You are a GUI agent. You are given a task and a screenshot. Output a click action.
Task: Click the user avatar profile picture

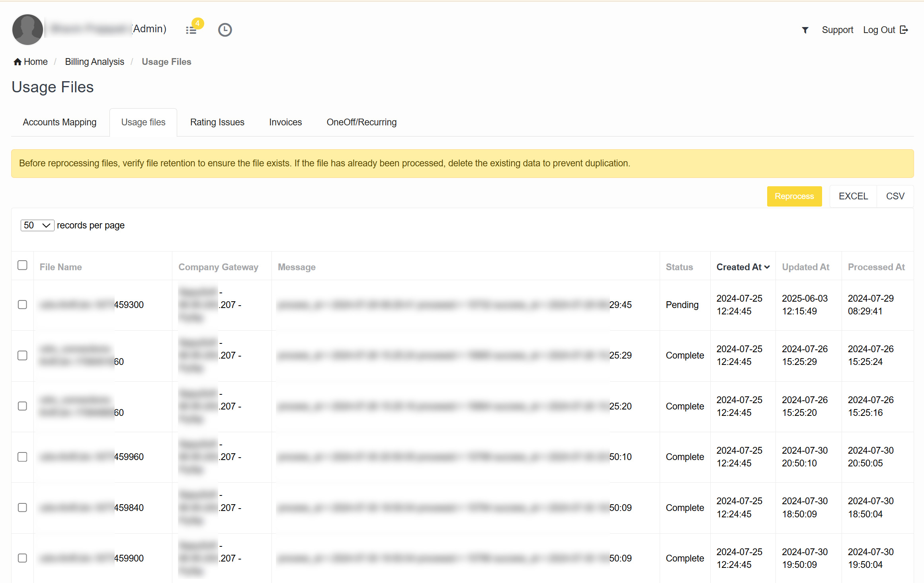[x=27, y=30]
